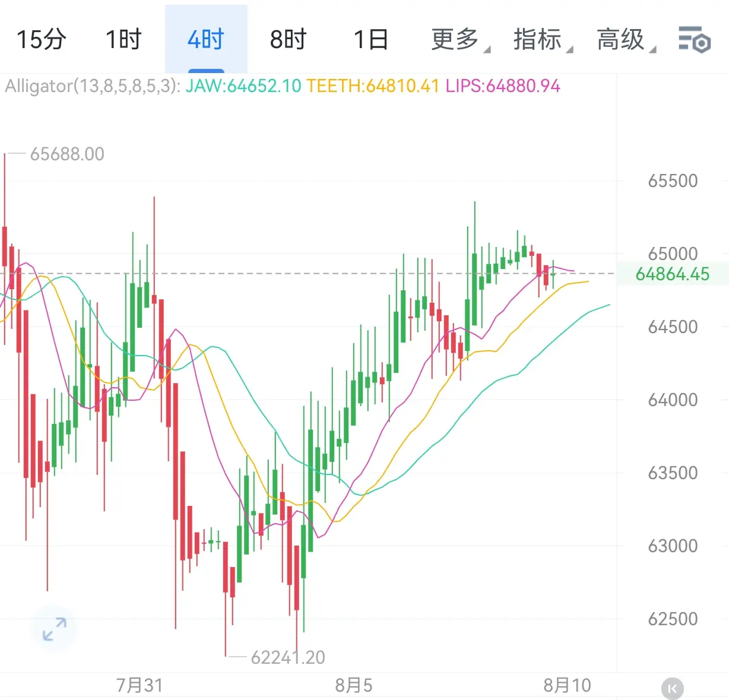Click the current price tag 64864.45
This screenshot has width=729, height=700.
[x=672, y=274]
